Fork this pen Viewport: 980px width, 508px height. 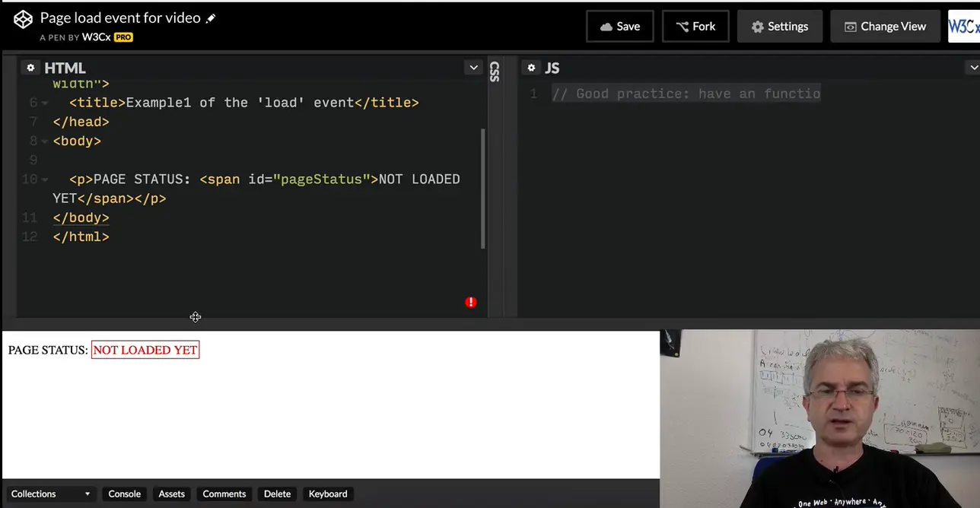pos(695,26)
